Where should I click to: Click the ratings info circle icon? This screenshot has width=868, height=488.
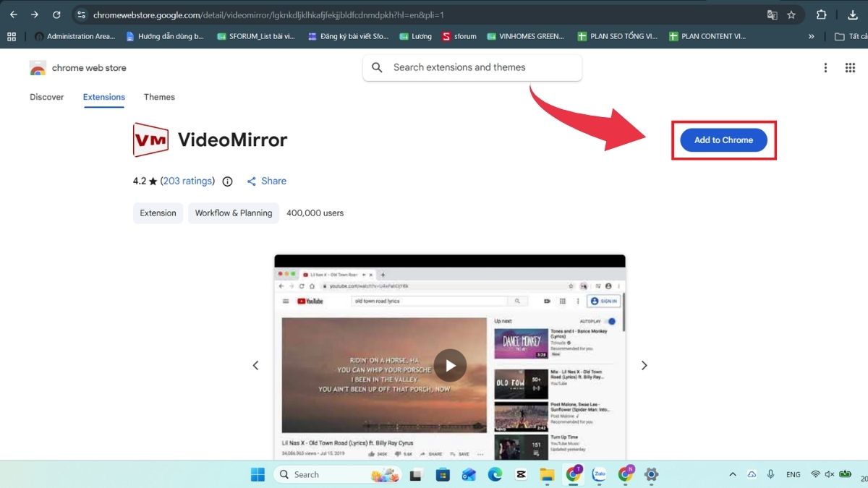[x=227, y=181]
